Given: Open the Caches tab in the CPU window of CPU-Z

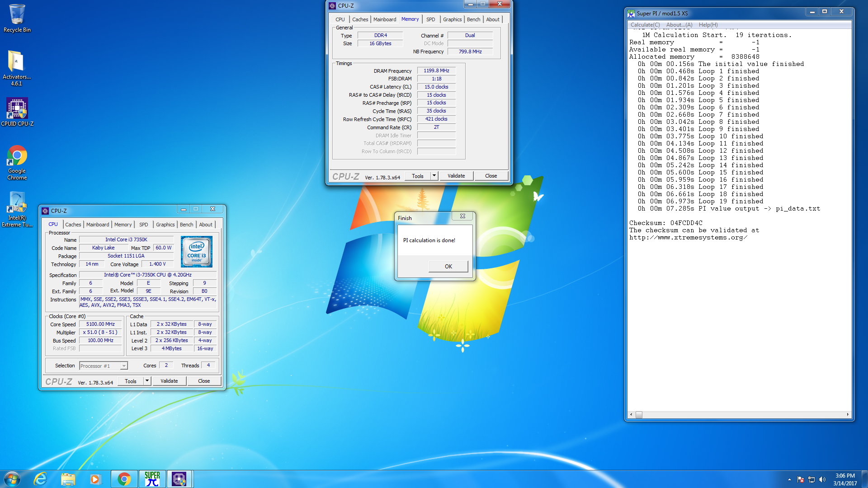Looking at the screenshot, I should tap(73, 225).
